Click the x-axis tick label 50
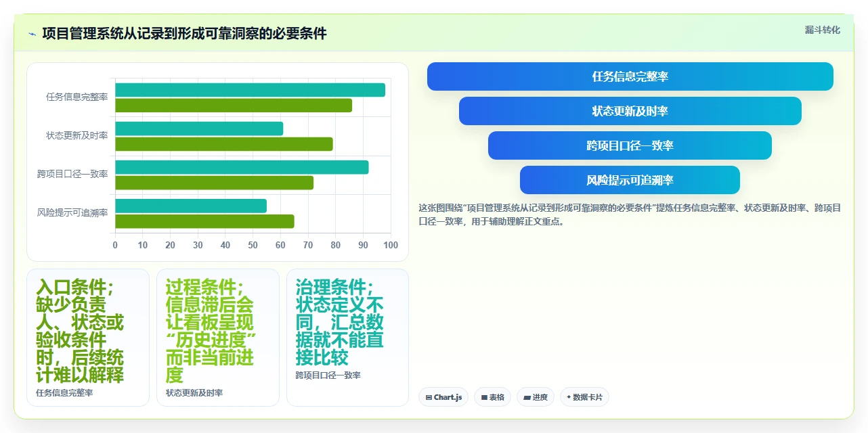The image size is (868, 433). tap(253, 245)
